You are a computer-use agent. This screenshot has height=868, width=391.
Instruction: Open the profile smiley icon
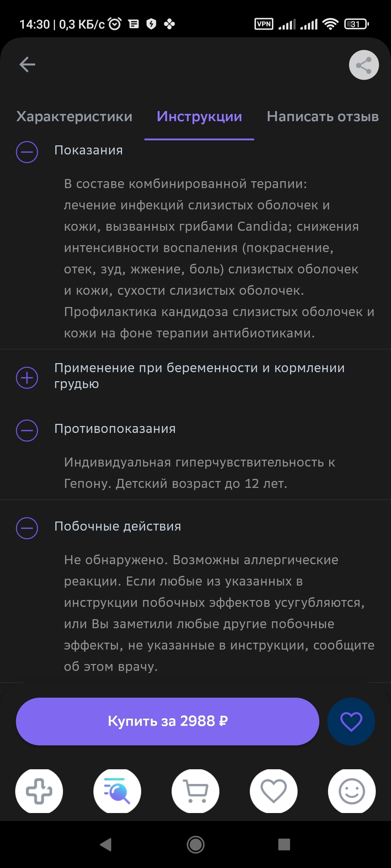(x=352, y=791)
